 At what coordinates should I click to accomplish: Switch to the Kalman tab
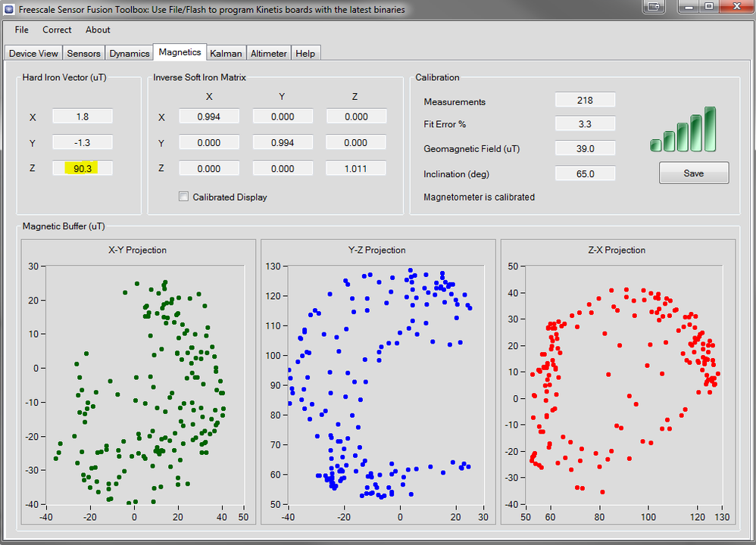coord(226,54)
